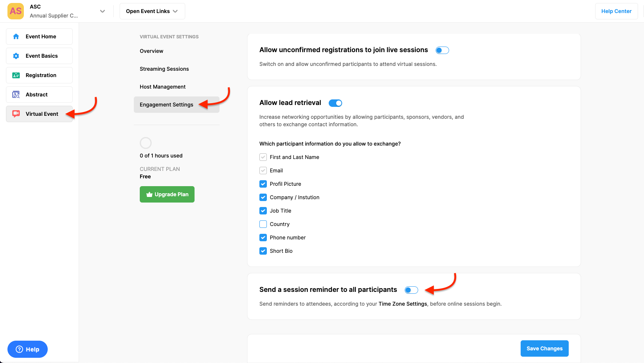This screenshot has height=363, width=644.
Task: Click the Save Changes button
Action: click(544, 348)
